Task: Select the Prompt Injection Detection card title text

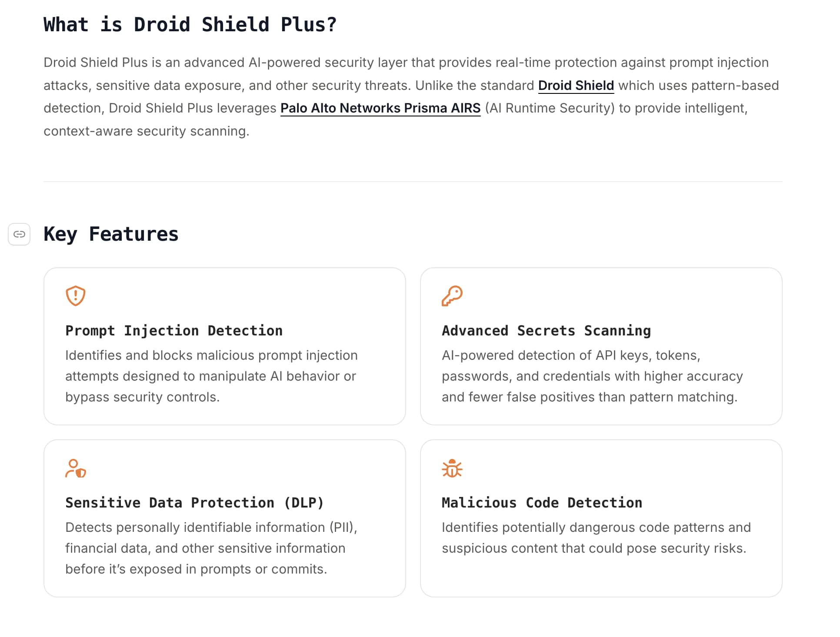Action: point(173,330)
